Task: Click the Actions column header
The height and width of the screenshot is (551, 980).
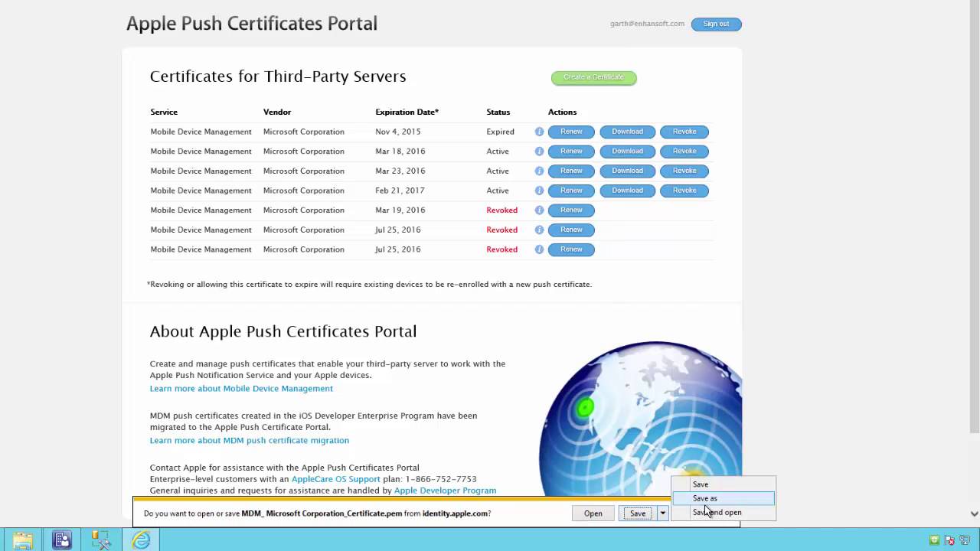Action: [x=562, y=112]
